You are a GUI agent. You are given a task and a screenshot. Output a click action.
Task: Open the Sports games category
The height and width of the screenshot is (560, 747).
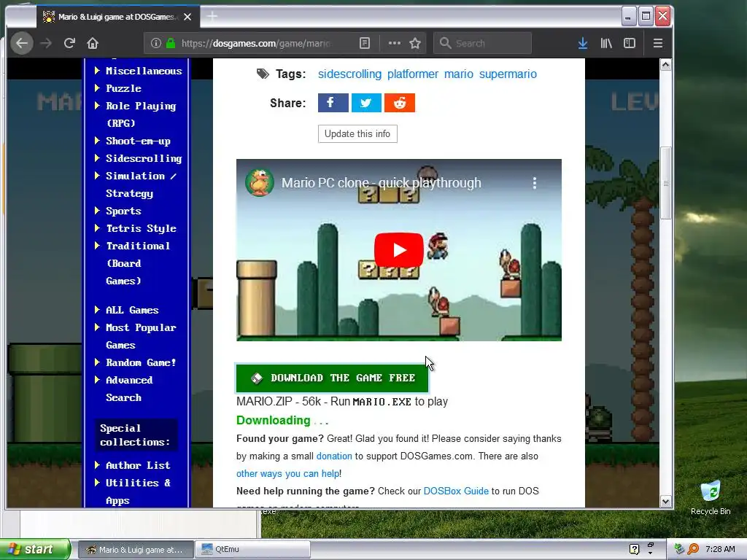pos(123,211)
